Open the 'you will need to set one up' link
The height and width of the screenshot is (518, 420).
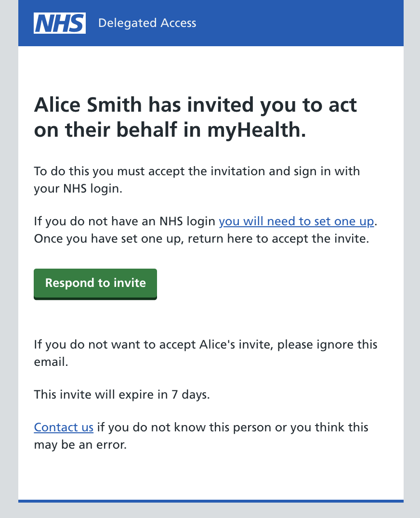tap(296, 221)
